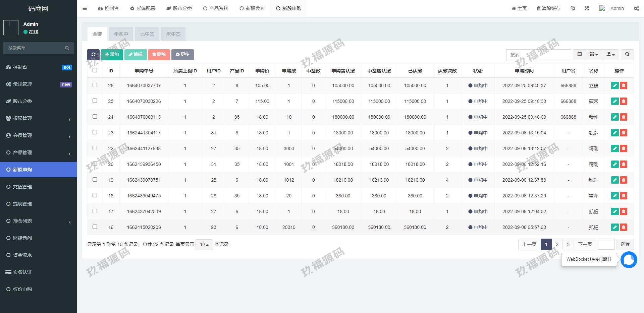Screen dimensions: 644x313
Task: Click the 搜索菜单 sidebar search field
Action: (35, 48)
